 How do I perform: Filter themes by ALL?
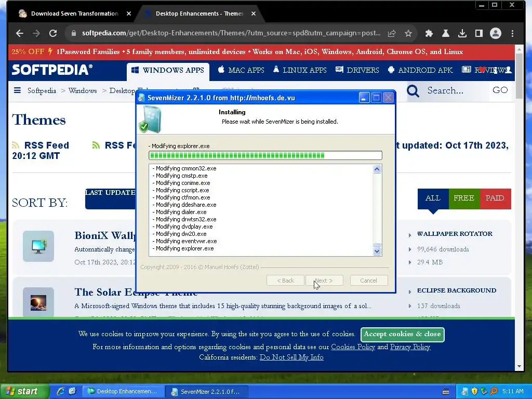[433, 198]
